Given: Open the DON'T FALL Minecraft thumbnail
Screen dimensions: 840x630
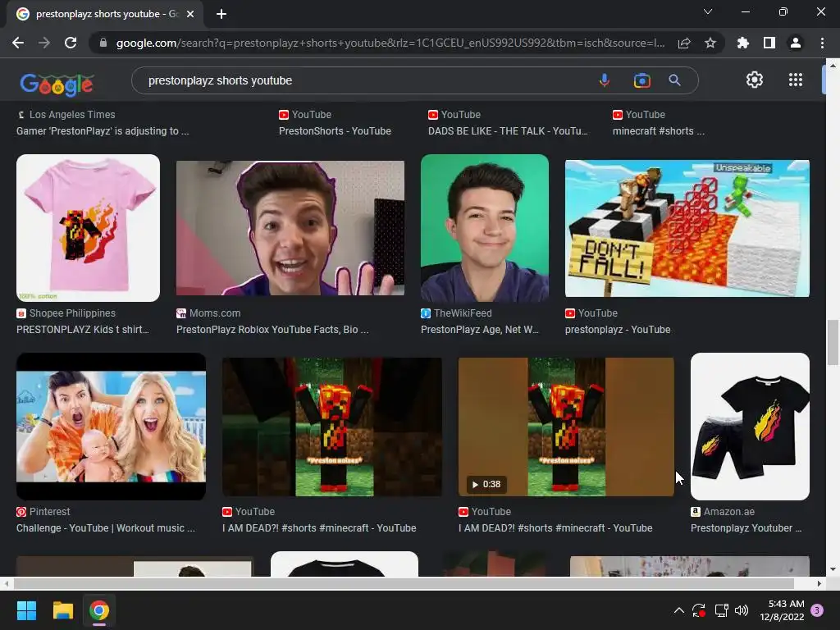Looking at the screenshot, I should click(x=687, y=228).
